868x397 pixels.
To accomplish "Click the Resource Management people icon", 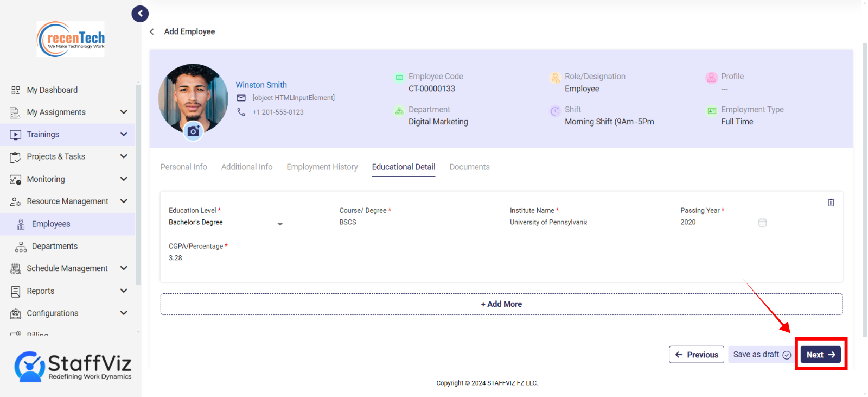I will [x=15, y=201].
